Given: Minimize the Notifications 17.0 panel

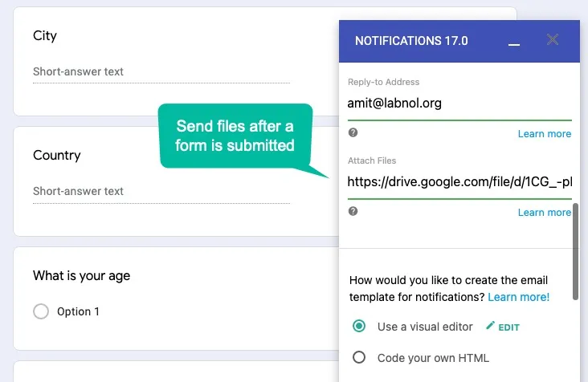Looking at the screenshot, I should [514, 44].
